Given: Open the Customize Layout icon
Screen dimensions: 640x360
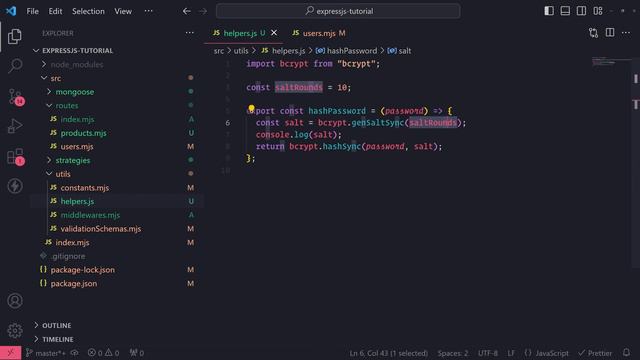Looking at the screenshot, I should (598, 11).
